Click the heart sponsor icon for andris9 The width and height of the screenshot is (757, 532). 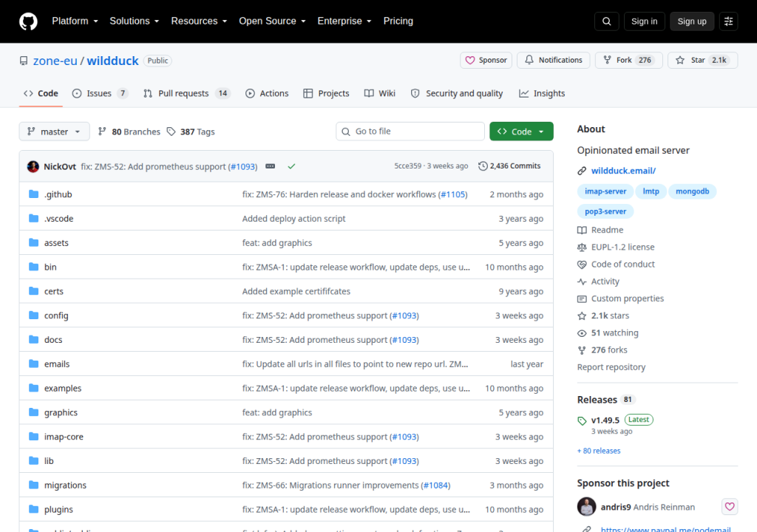pyautogui.click(x=730, y=506)
